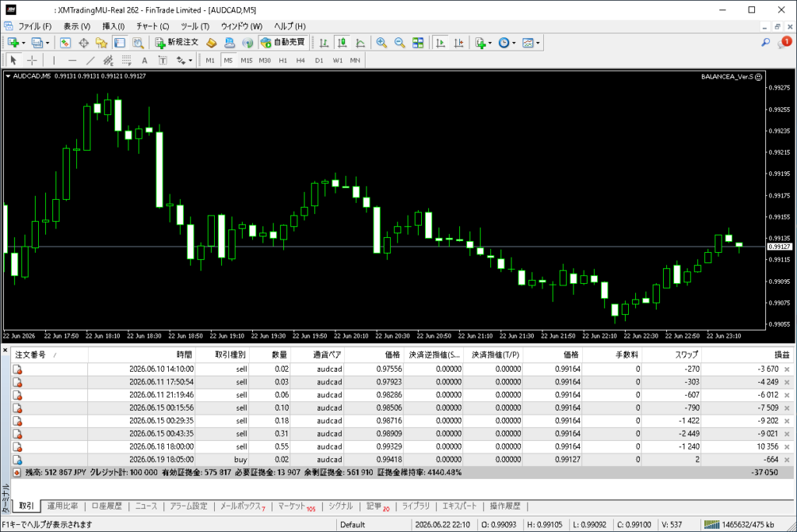This screenshot has height=532, width=797.
Task: Expand the indicators dropdown arrow
Action: click(x=490, y=43)
